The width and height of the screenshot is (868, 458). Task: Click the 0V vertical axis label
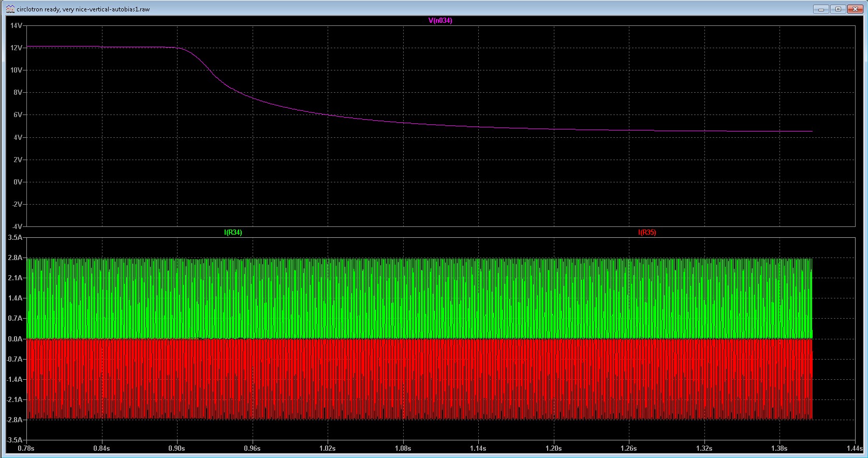pyautogui.click(x=18, y=182)
